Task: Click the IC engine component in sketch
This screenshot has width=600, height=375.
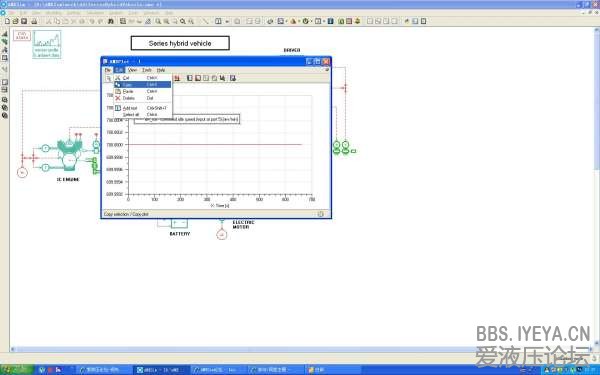Action: click(x=69, y=155)
